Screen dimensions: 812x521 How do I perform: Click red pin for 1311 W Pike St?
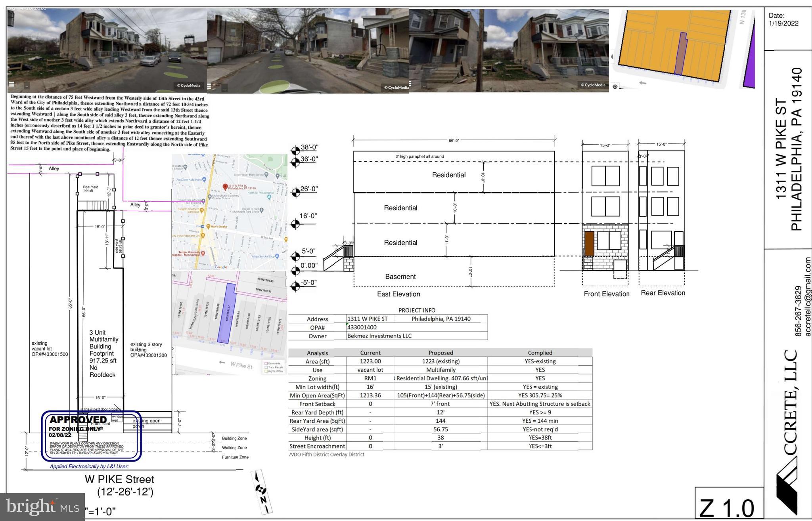(225, 187)
